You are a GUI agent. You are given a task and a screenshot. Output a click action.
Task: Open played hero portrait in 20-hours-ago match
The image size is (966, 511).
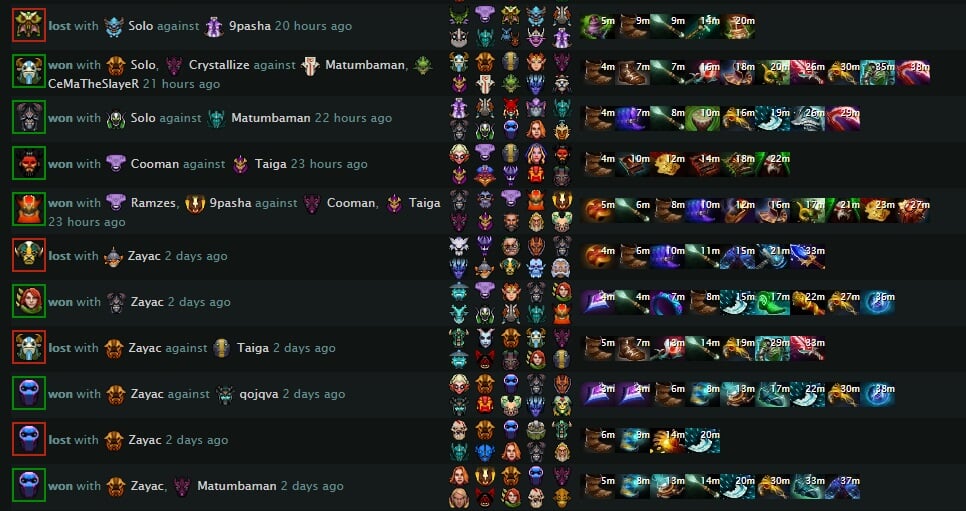[x=29, y=26]
